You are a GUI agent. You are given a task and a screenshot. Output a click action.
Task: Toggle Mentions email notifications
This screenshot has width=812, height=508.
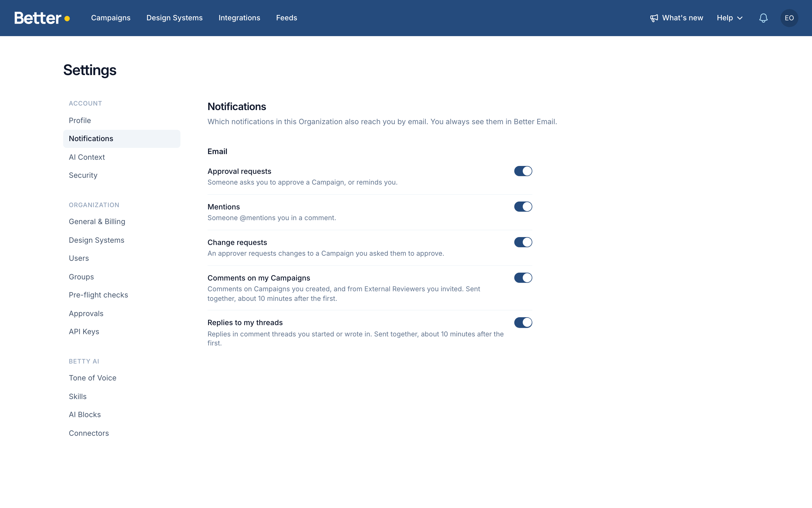pyautogui.click(x=523, y=207)
